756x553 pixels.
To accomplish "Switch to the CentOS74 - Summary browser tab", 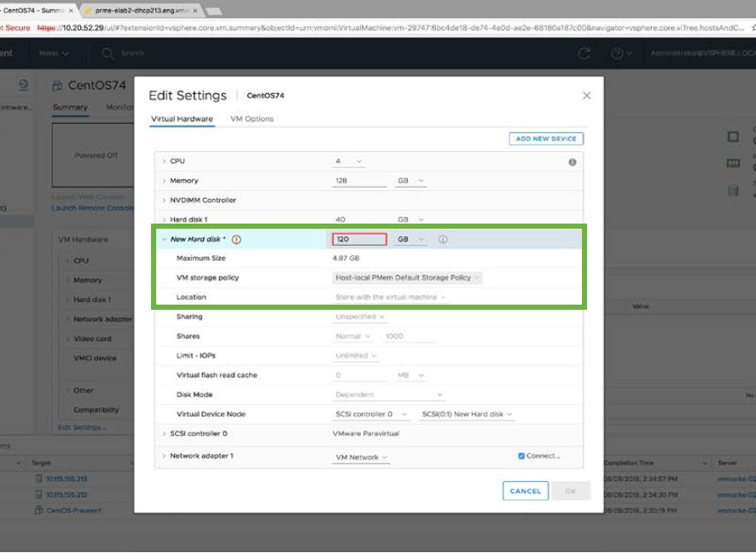I will click(x=34, y=10).
